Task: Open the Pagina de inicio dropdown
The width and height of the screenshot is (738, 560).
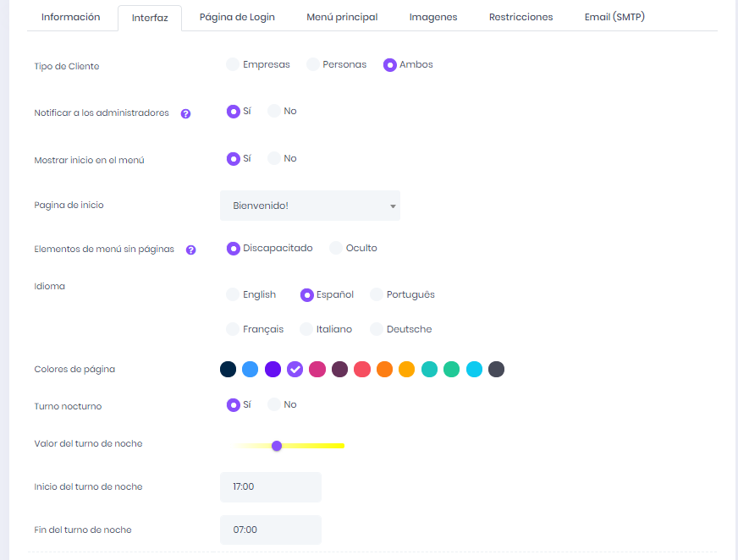Action: 310,206
